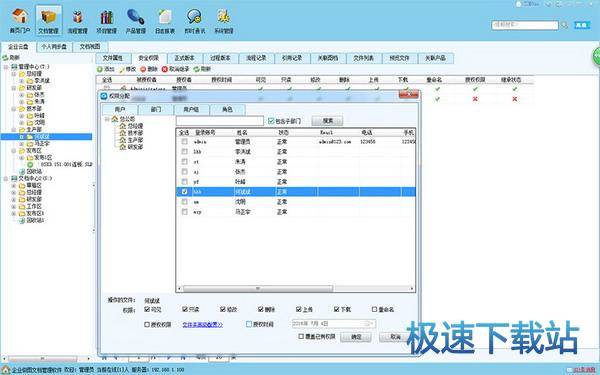Switch to the 用户组 tab in dialog
The height and width of the screenshot is (375, 600).
click(x=191, y=109)
